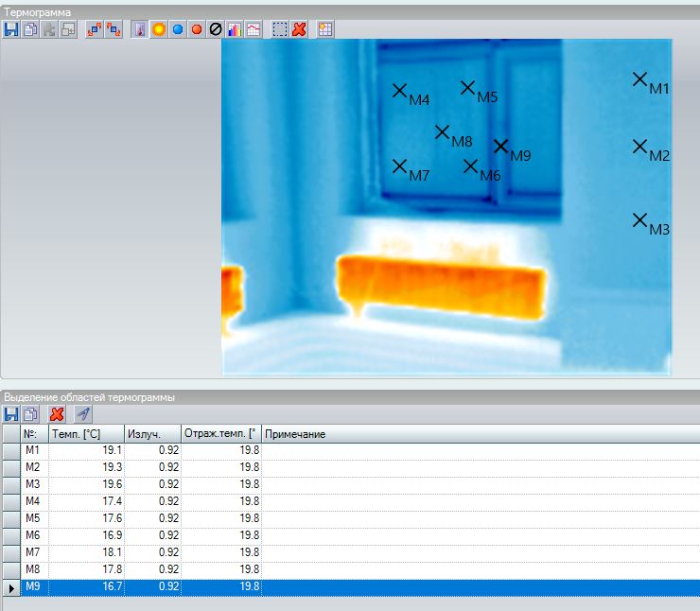Select the orange sun hot spot tool
This screenshot has width=700, height=611.
[159, 29]
